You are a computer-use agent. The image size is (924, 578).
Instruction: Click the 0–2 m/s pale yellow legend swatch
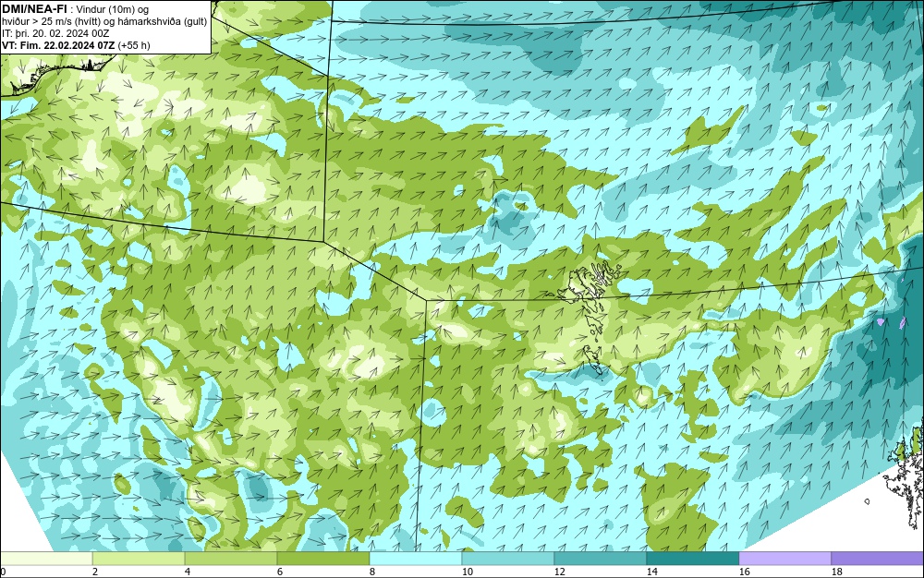click(x=46, y=559)
